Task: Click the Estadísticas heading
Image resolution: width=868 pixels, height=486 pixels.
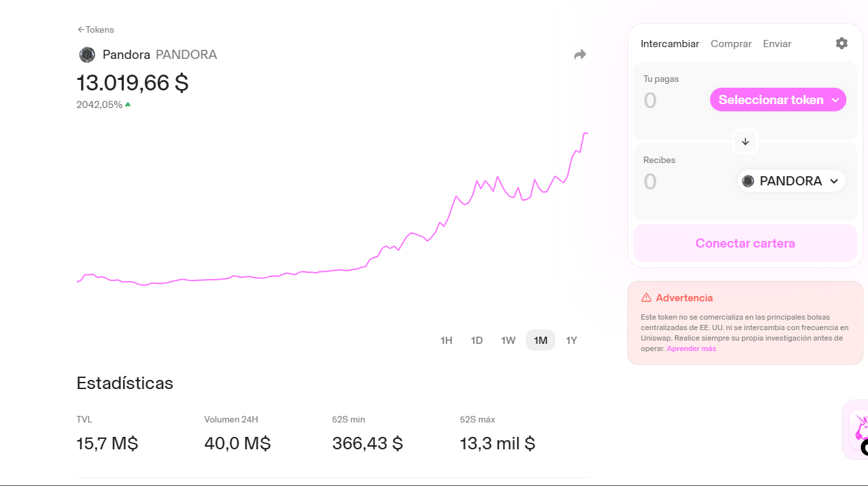Action: click(x=125, y=383)
